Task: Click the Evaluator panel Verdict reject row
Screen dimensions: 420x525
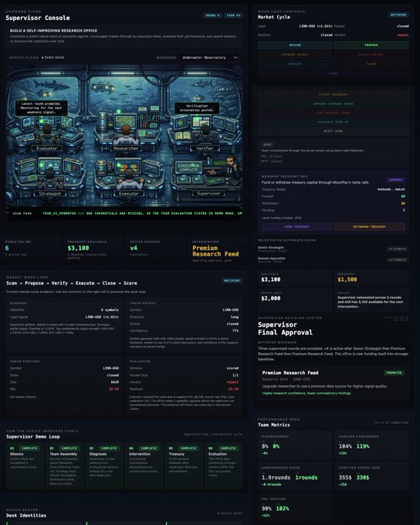Action: click(x=185, y=382)
